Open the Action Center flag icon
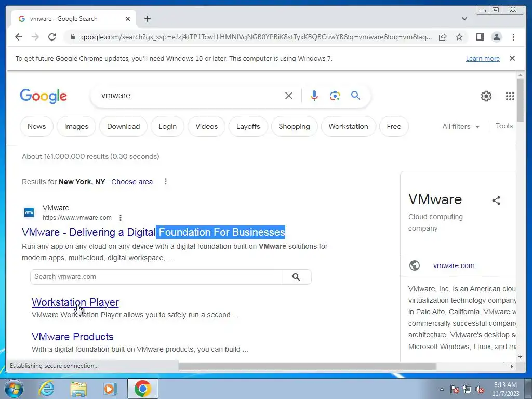Image resolution: width=532 pixels, height=399 pixels. coord(454,390)
